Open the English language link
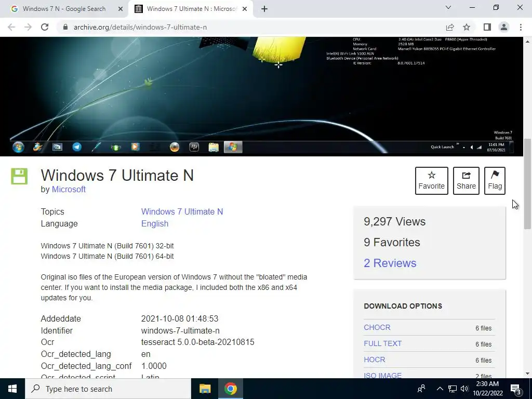Image resolution: width=532 pixels, height=399 pixels. [155, 223]
